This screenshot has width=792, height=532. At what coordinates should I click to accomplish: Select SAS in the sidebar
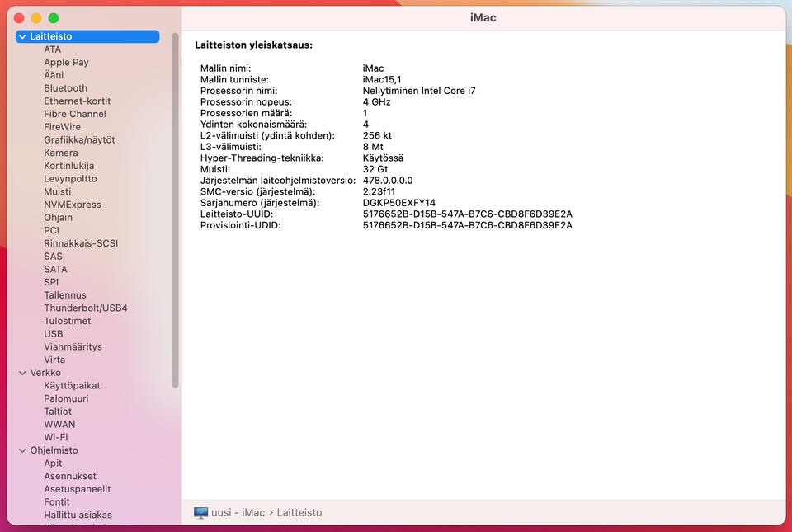coord(53,257)
